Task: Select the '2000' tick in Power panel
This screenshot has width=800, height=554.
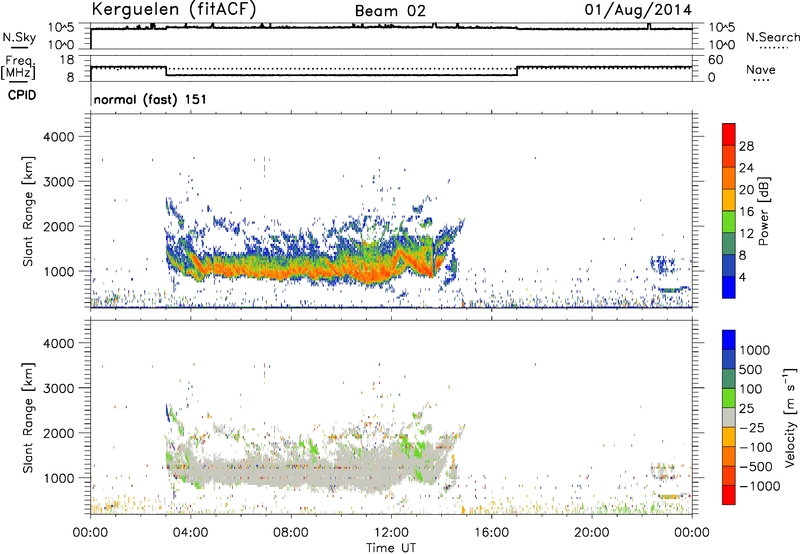Action: tap(59, 226)
